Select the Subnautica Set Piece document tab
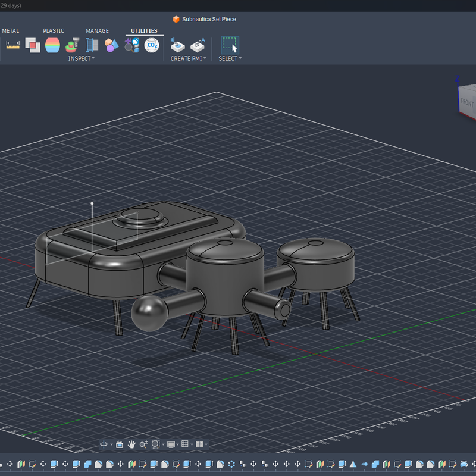Viewport: 476px width, 476px height. [x=205, y=19]
